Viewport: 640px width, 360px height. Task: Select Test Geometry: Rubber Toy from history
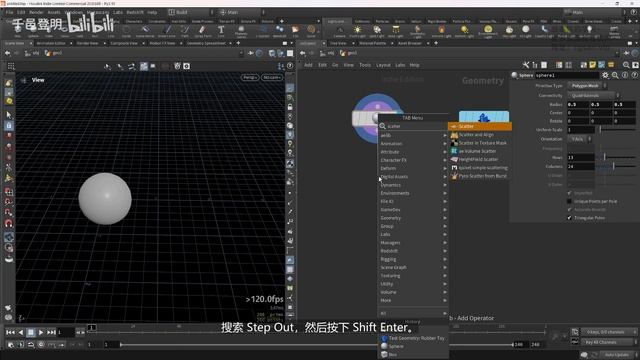414,338
